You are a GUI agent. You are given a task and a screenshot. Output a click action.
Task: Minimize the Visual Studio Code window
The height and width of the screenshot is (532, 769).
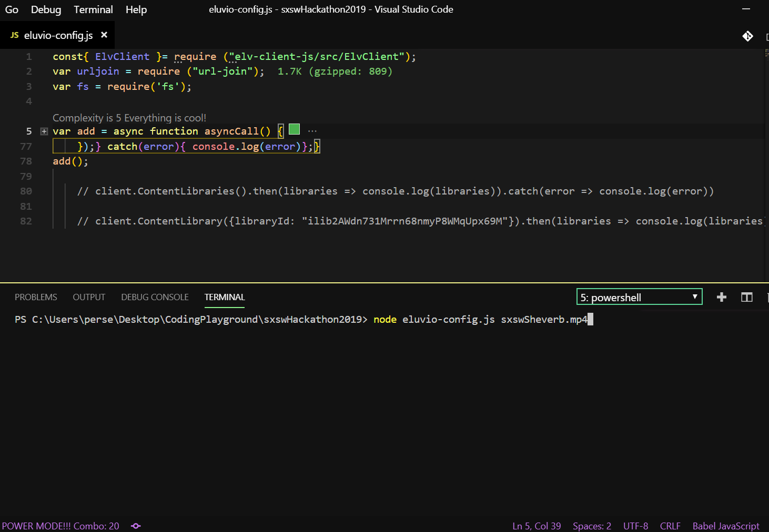click(x=746, y=9)
